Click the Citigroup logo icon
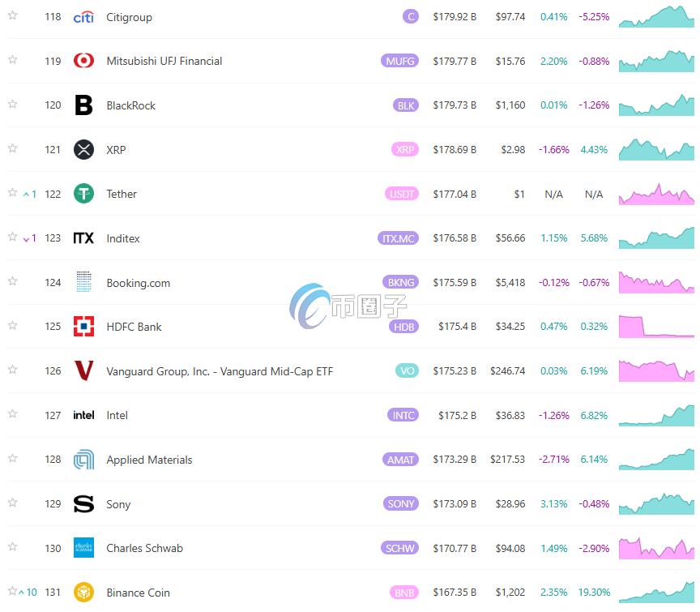This screenshot has width=700, height=612. pos(83,17)
